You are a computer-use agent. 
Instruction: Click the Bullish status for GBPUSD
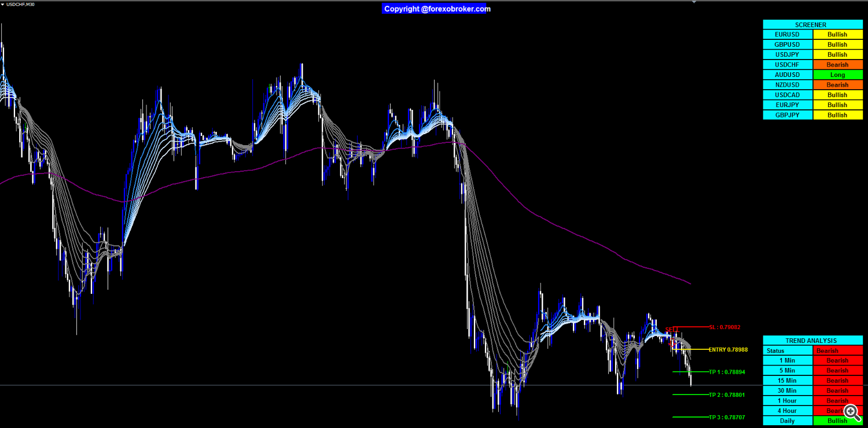(x=838, y=45)
